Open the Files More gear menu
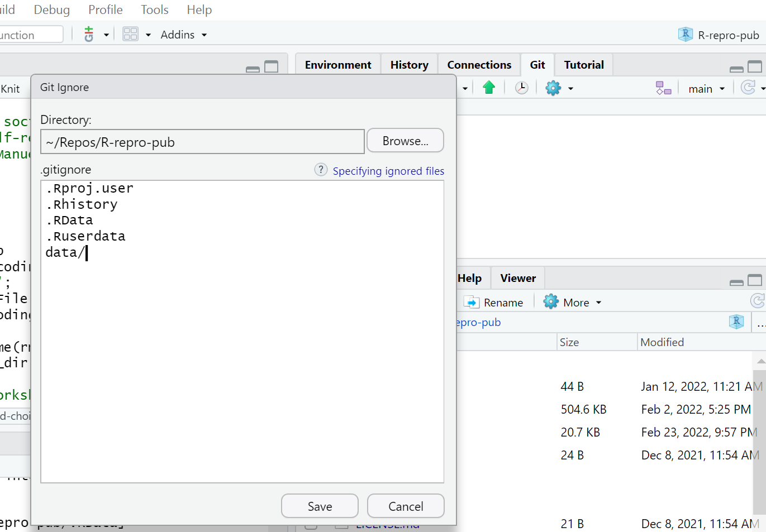Image resolution: width=766 pixels, height=532 pixels. coord(572,302)
